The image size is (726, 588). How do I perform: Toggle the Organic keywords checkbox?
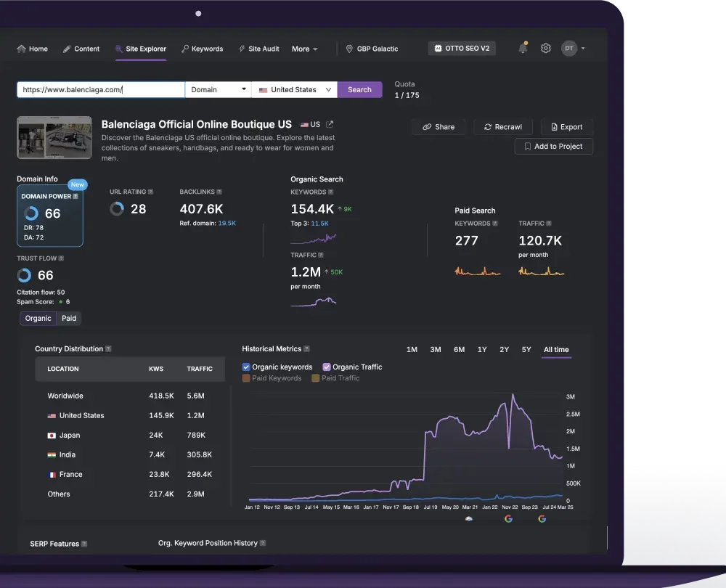[x=246, y=367]
